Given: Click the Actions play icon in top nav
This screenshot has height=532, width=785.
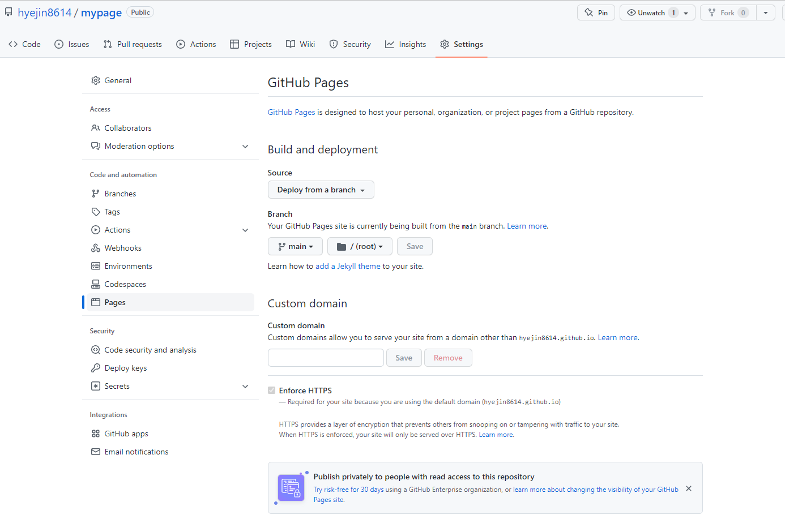Looking at the screenshot, I should click(181, 44).
